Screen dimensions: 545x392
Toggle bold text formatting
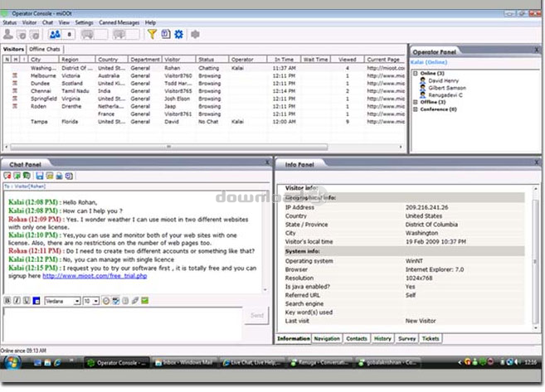point(7,300)
